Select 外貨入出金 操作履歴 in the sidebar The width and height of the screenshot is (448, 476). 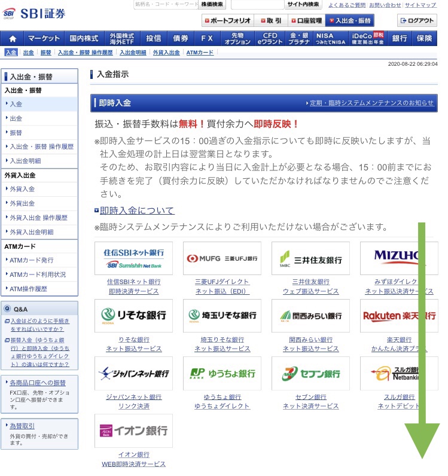39,218
